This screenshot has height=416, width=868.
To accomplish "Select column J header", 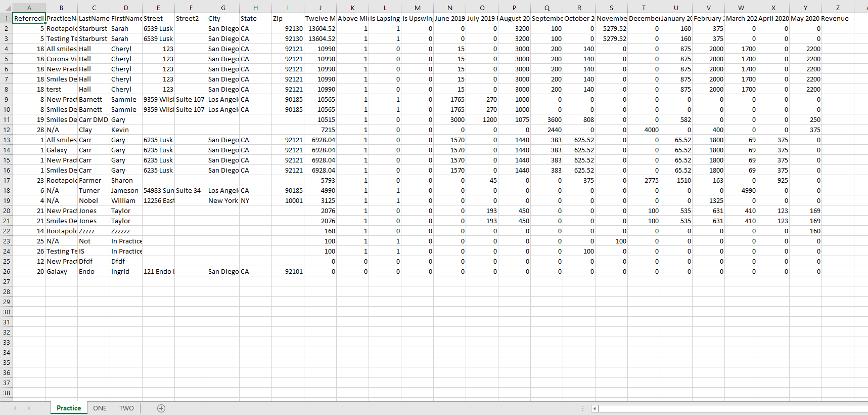I will (320, 8).
